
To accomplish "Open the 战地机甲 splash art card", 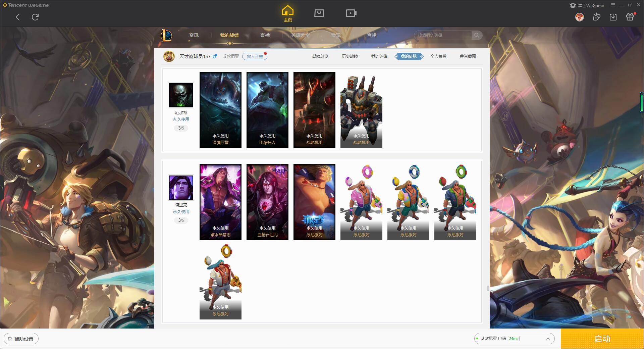I will 314,110.
